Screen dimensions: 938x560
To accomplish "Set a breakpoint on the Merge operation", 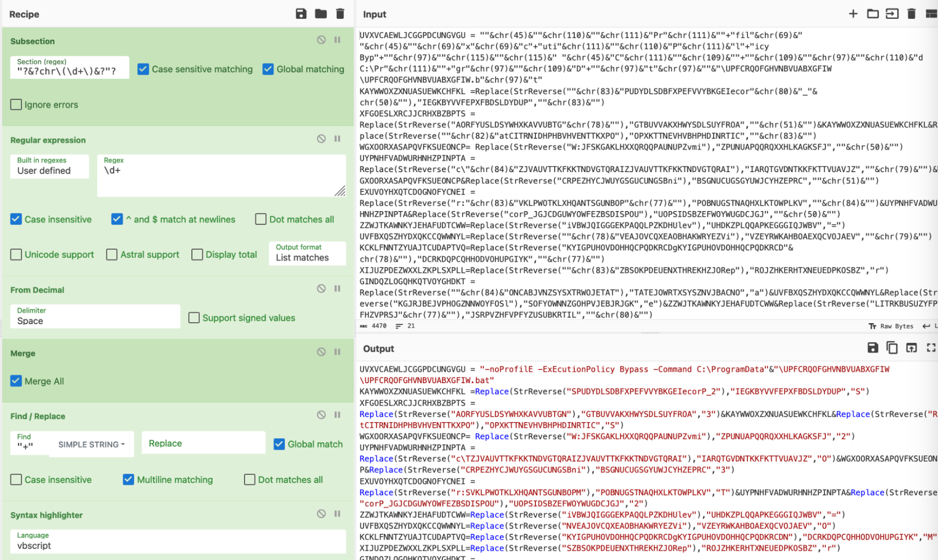I will pyautogui.click(x=337, y=352).
